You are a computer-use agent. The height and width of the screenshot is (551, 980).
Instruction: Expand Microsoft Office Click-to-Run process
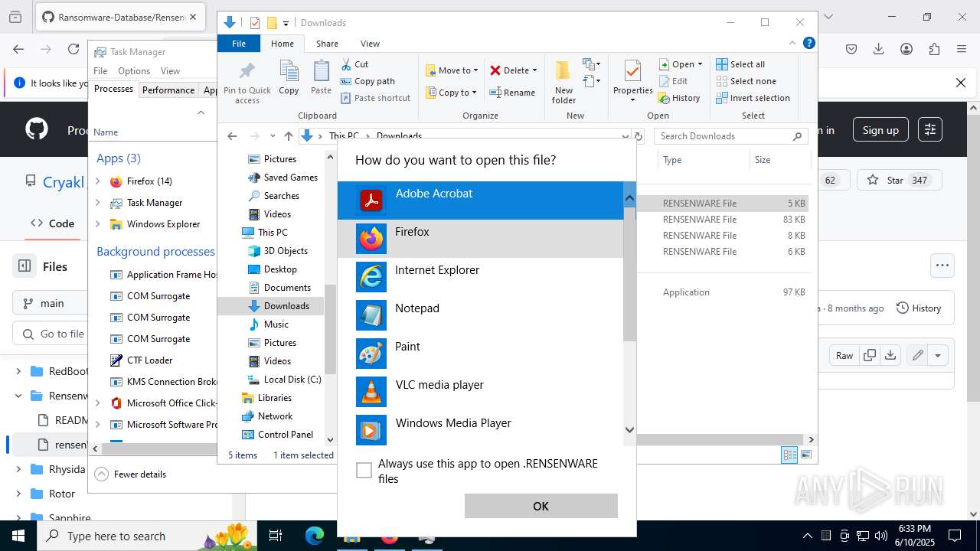(x=97, y=403)
